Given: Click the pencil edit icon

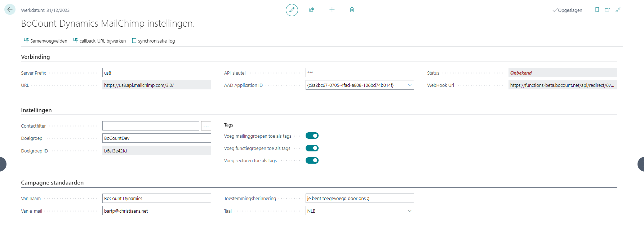Looking at the screenshot, I should click(x=292, y=10).
